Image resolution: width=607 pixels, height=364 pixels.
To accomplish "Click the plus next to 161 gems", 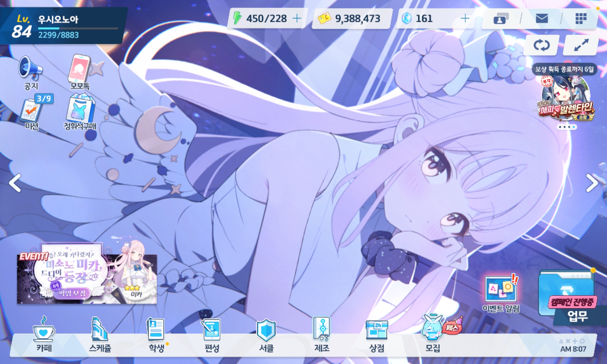I will coord(465,19).
